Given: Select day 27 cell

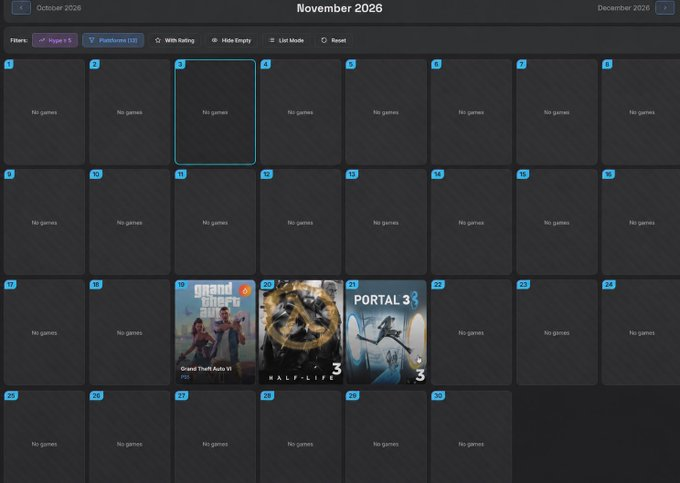Looking at the screenshot, I should [215, 437].
